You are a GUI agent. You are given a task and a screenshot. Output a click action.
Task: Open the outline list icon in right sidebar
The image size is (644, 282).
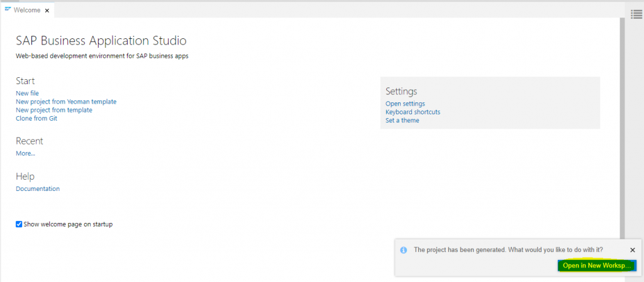pyautogui.click(x=636, y=14)
